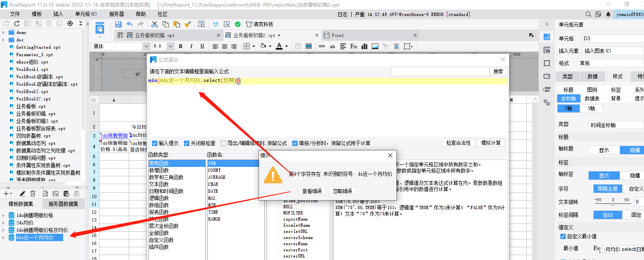Save the template with the disk icon
Viewport: 644px width, 260px height.
pyautogui.click(x=118, y=24)
